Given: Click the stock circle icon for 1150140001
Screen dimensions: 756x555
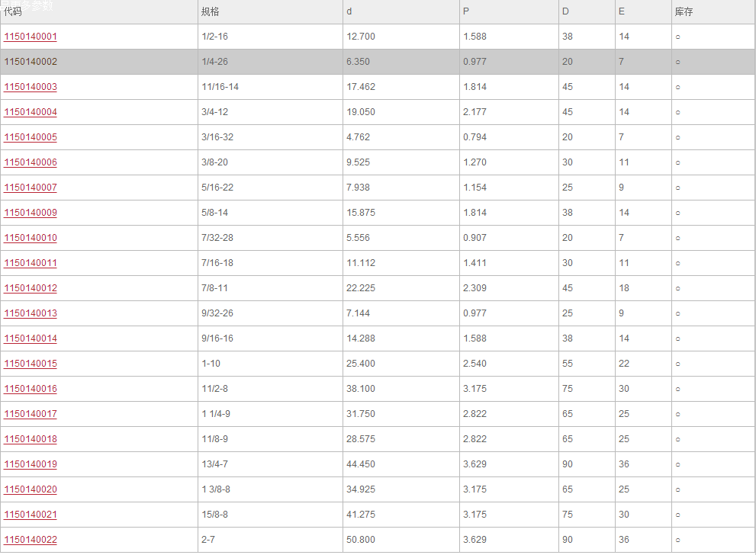Looking at the screenshot, I should 678,37.
